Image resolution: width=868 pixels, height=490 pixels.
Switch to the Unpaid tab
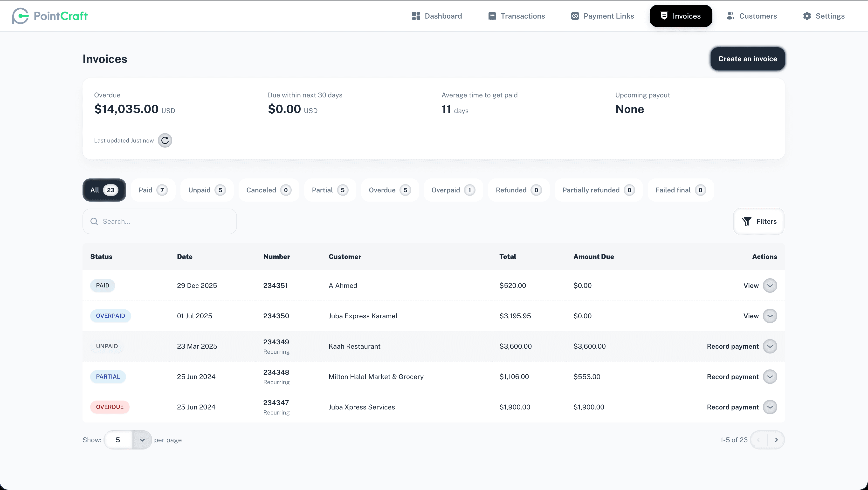(x=207, y=190)
